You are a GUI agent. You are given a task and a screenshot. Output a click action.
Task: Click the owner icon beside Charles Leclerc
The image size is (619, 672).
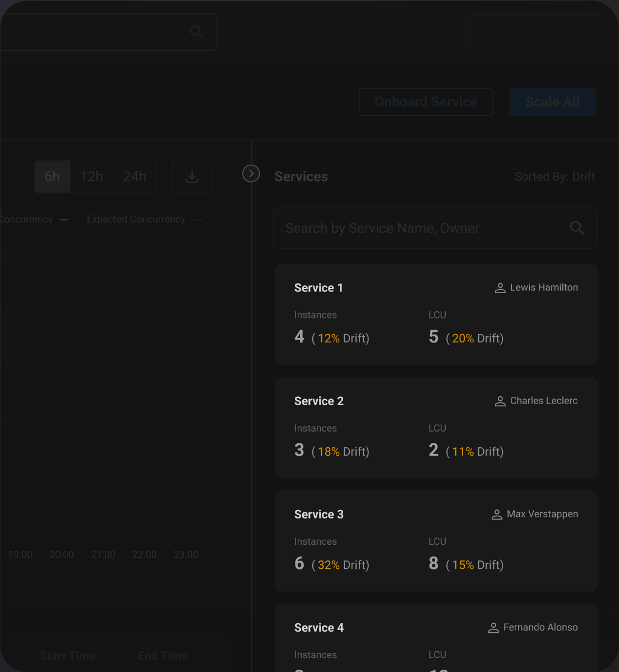(500, 401)
